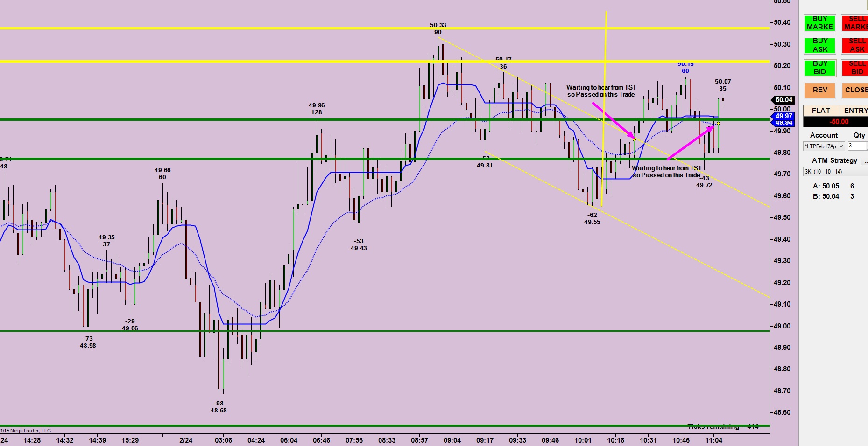868x446 pixels.
Task: Click the 'Ticks remaining = 414' counter
Action: pyautogui.click(x=723, y=426)
